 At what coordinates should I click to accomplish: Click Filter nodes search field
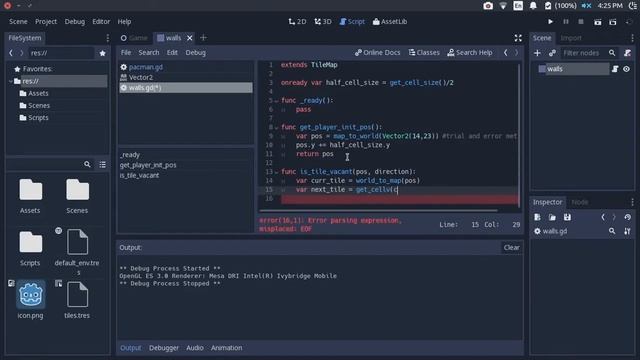[588, 53]
